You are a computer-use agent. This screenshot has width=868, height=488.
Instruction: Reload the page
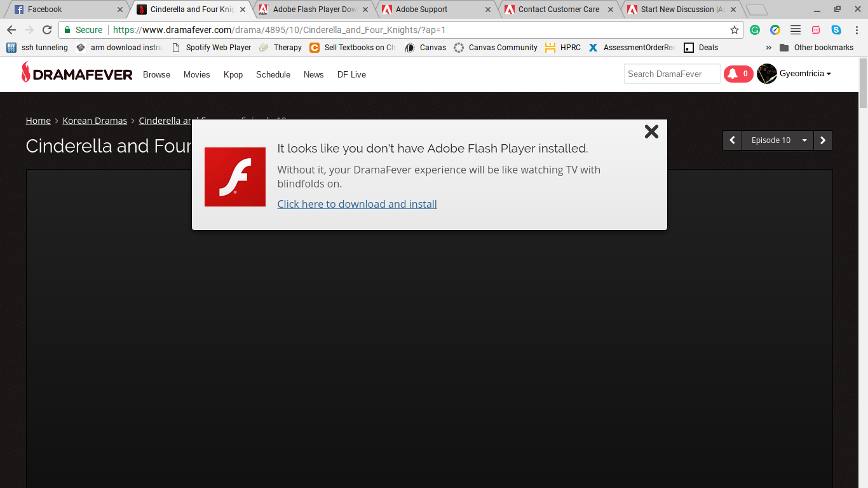point(47,30)
